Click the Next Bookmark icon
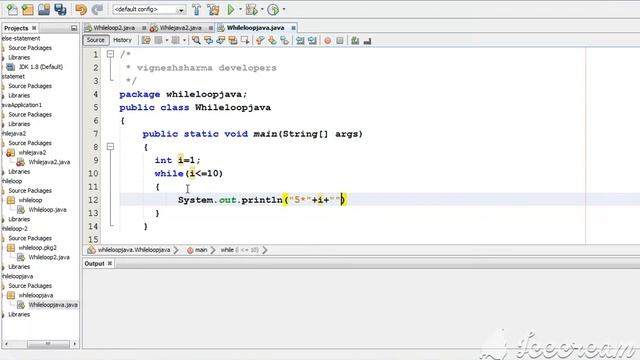 [272, 40]
